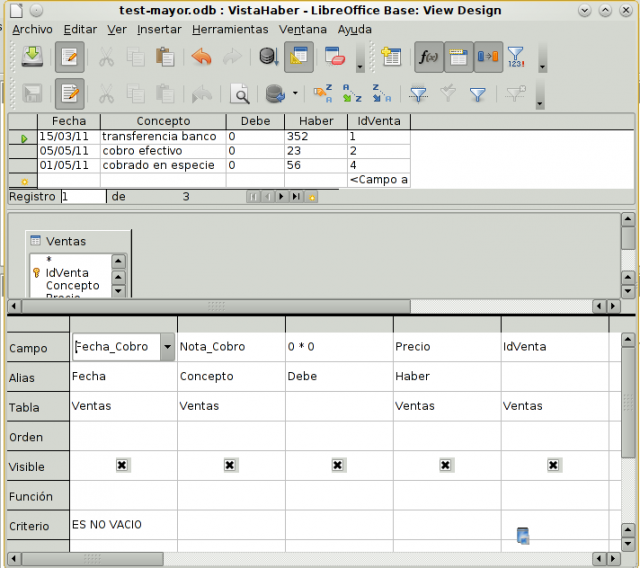
Task: Click table pane horizontal scrollbar thumb
Action: 216,306
